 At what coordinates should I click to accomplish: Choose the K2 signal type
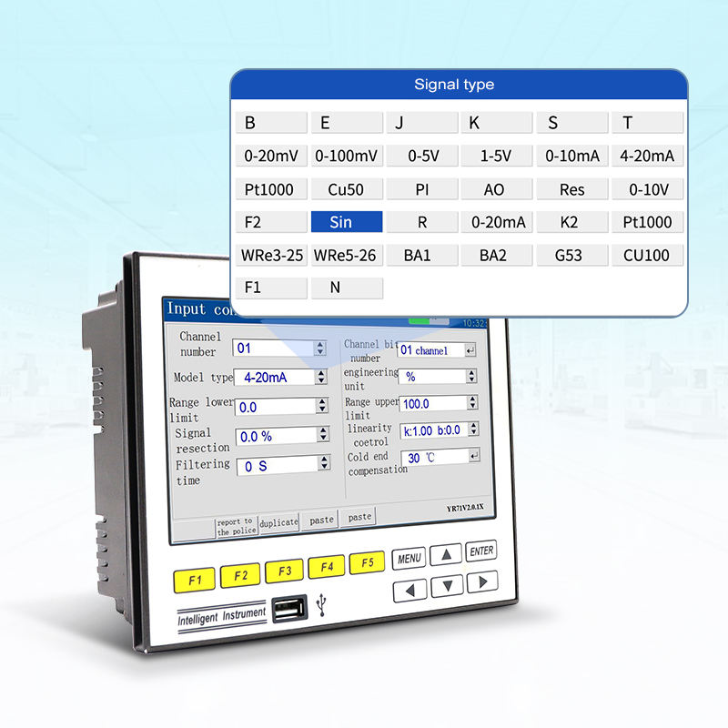point(572,222)
